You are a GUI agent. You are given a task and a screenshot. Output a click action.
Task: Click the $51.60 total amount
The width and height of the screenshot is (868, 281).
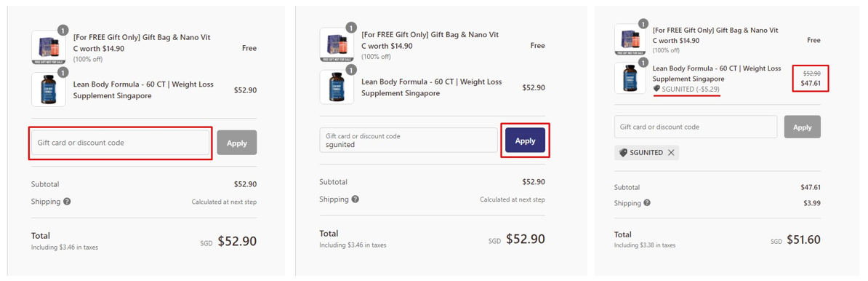[x=800, y=240]
